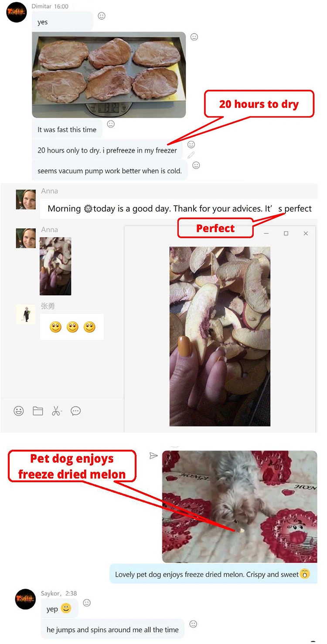
Task: Add reaction to the meat tray photo
Action: pos(194,37)
